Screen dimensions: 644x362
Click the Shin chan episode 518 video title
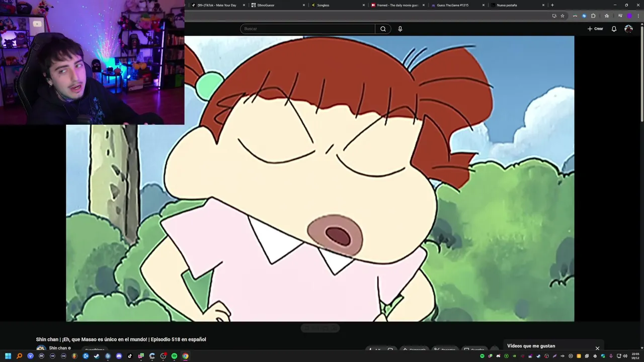[121, 339]
